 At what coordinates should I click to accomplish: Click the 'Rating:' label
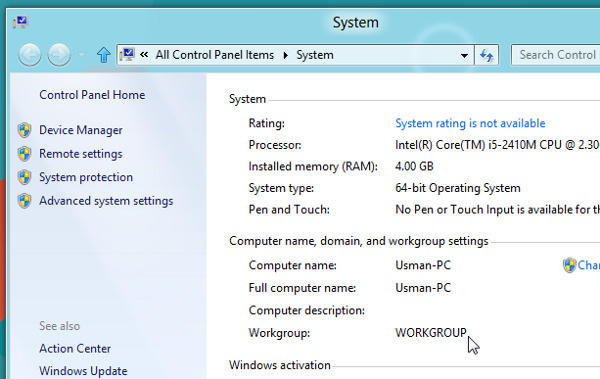point(267,123)
